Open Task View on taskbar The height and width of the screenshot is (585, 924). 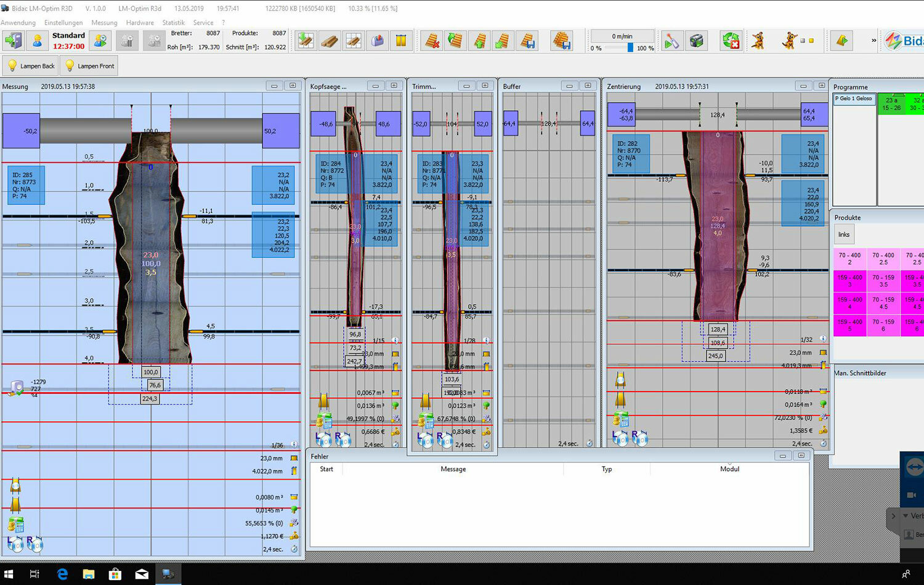tap(34, 574)
